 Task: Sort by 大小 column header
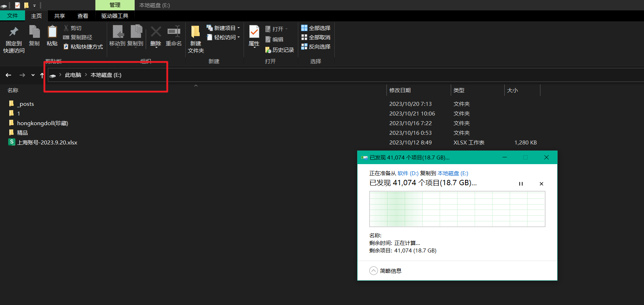tap(513, 90)
